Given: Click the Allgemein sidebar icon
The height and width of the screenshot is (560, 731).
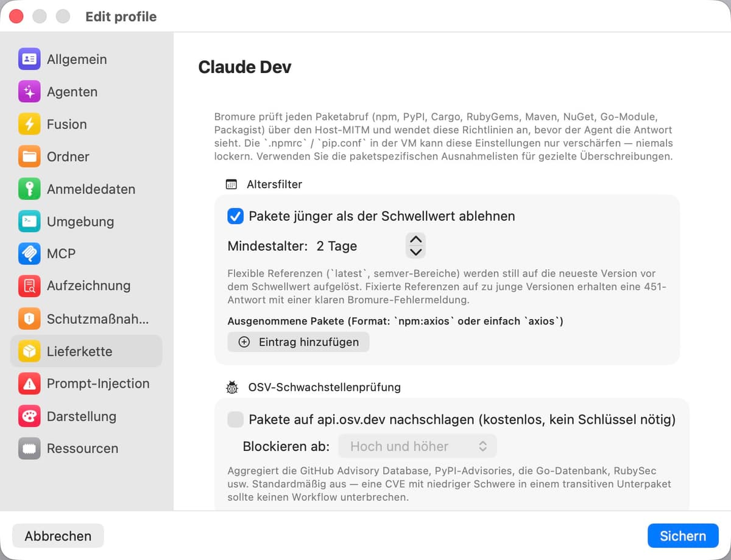Looking at the screenshot, I should point(29,59).
